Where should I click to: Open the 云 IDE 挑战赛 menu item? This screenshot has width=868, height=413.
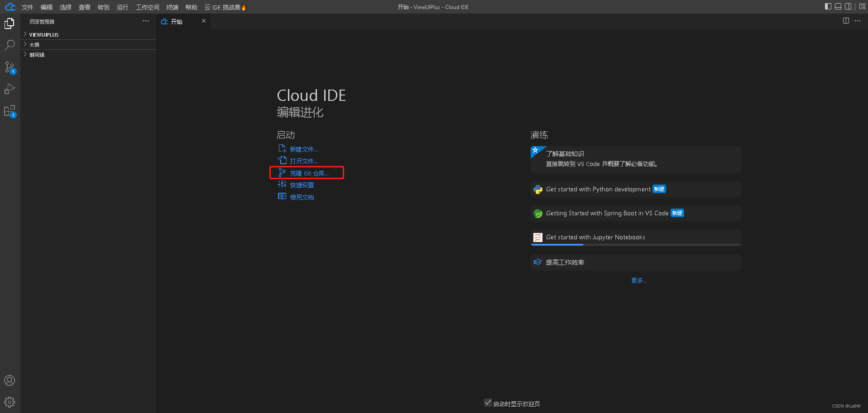[x=225, y=7]
